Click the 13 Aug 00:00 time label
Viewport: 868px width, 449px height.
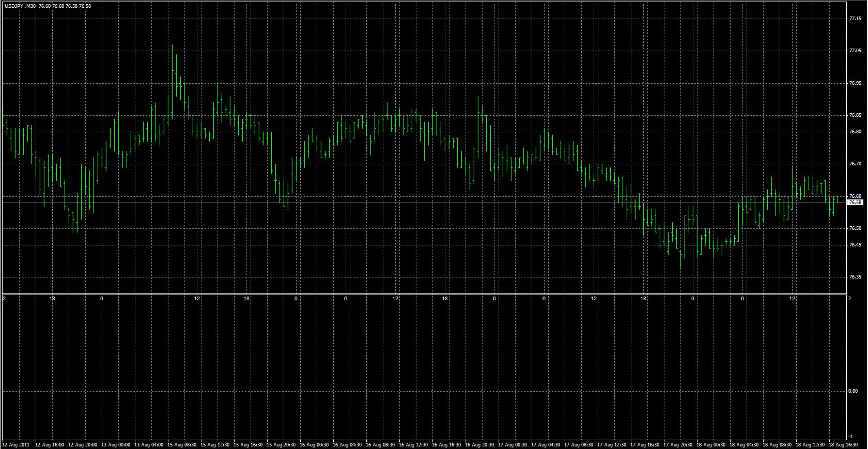pos(116,444)
